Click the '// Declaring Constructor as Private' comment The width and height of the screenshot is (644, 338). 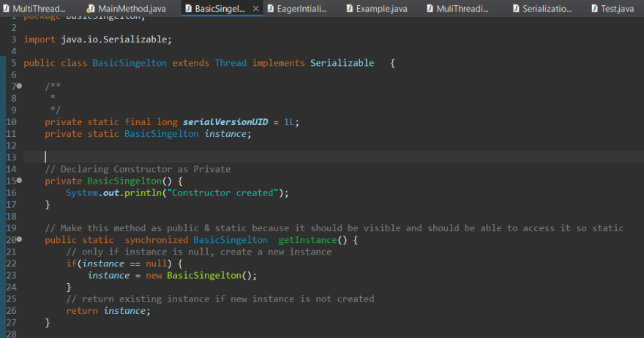click(x=138, y=169)
